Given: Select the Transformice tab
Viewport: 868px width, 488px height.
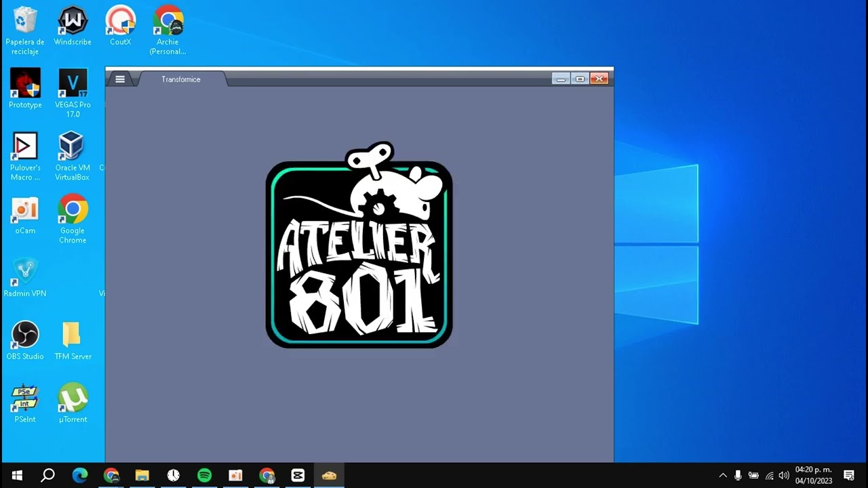Looking at the screenshot, I should pos(181,79).
